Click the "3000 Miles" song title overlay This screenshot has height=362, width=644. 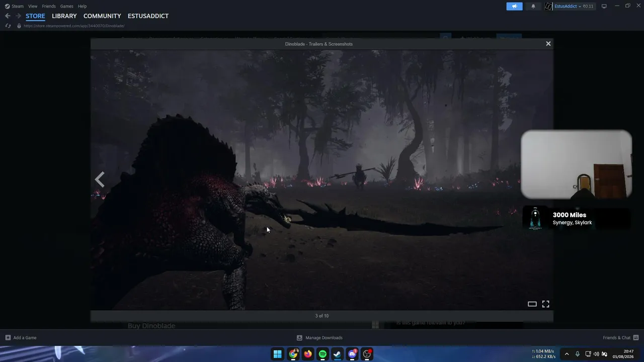(570, 215)
